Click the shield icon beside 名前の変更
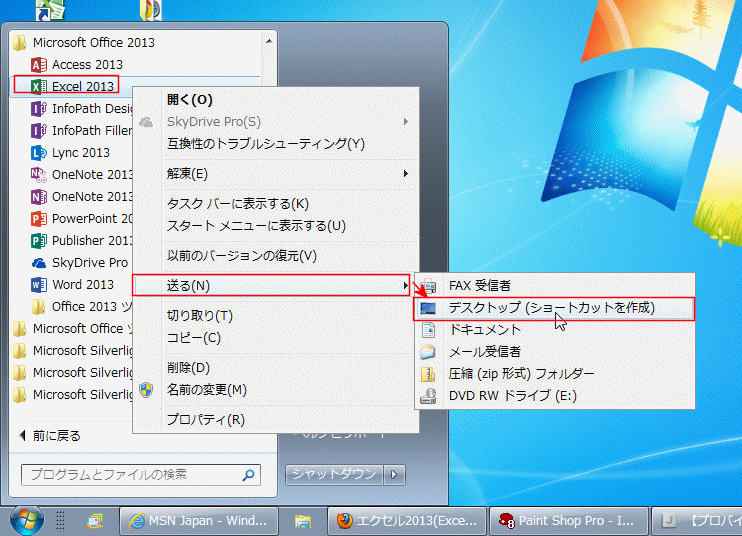The image size is (742, 536). (x=146, y=390)
